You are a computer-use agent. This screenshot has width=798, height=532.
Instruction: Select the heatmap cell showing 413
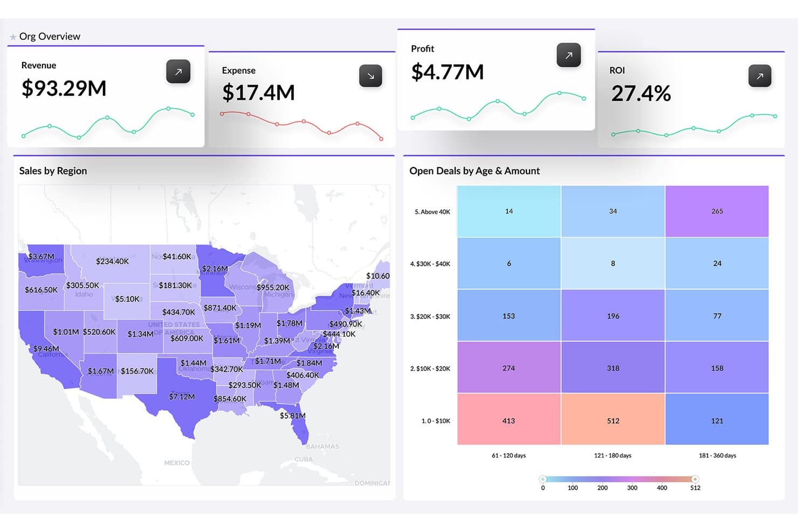509,419
